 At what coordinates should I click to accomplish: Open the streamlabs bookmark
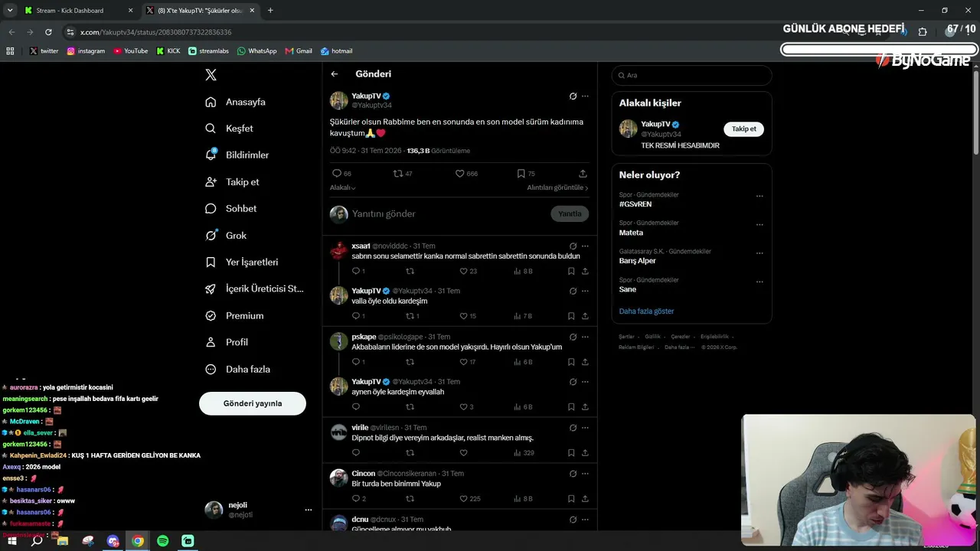[x=207, y=51]
